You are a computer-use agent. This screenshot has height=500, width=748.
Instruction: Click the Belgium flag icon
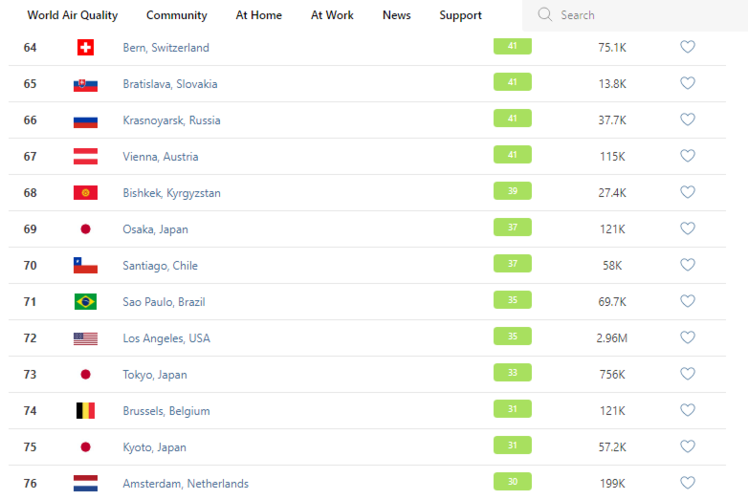[x=85, y=411]
